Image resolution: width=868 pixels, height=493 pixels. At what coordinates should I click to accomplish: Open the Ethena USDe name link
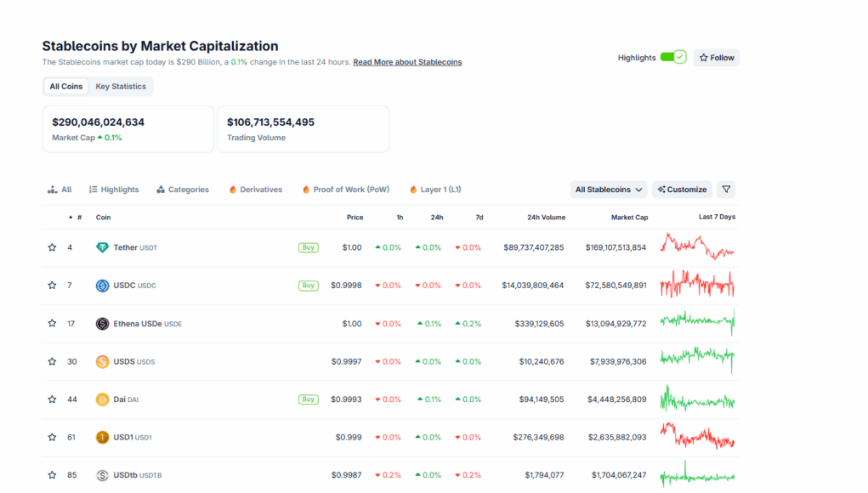tap(147, 324)
